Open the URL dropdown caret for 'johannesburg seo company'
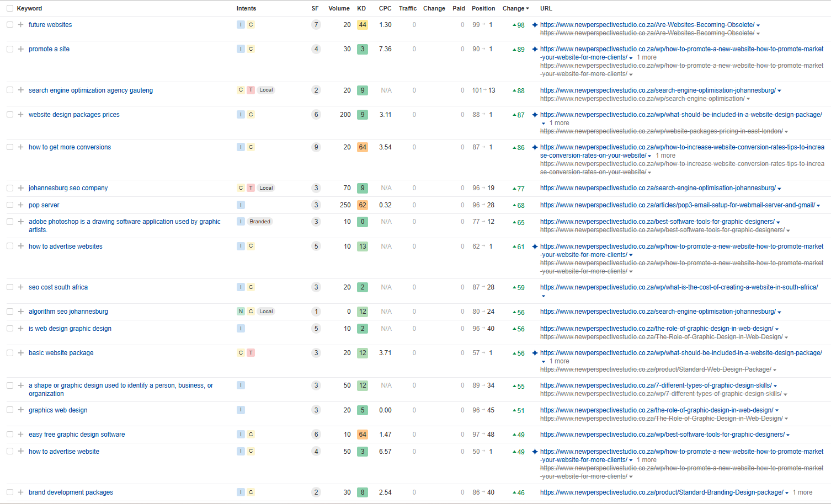Viewport: 831px width, 504px height. tap(779, 189)
